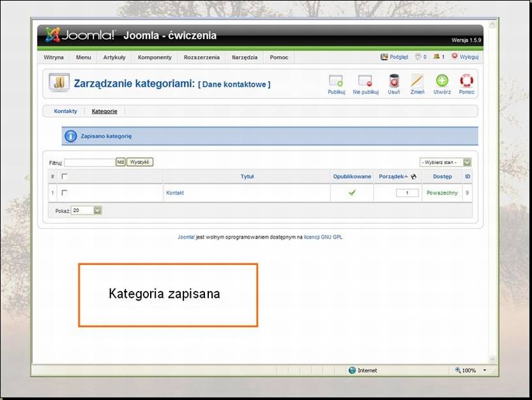The height and width of the screenshot is (400, 532).
Task: Click the Utwórz green plus icon
Action: tap(442, 80)
